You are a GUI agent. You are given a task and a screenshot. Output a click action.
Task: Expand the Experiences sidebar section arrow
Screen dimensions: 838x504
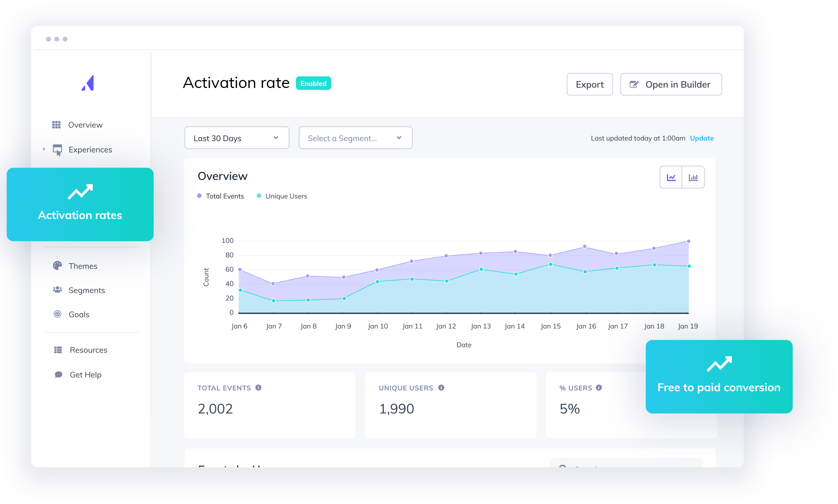[44, 149]
